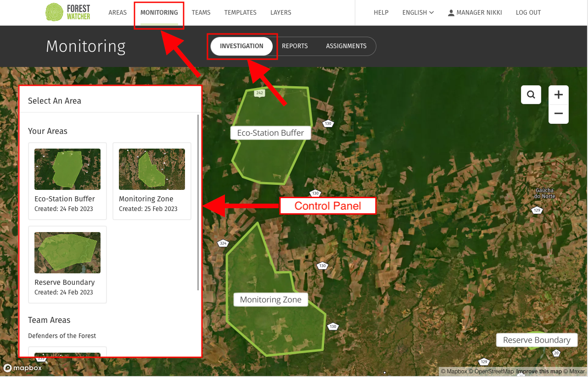
Task: Open the map search magnifier icon
Action: tap(531, 94)
